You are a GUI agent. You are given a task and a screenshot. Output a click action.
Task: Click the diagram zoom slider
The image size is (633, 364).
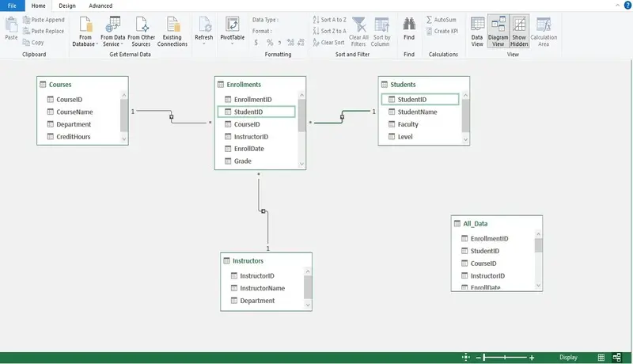[x=505, y=358]
